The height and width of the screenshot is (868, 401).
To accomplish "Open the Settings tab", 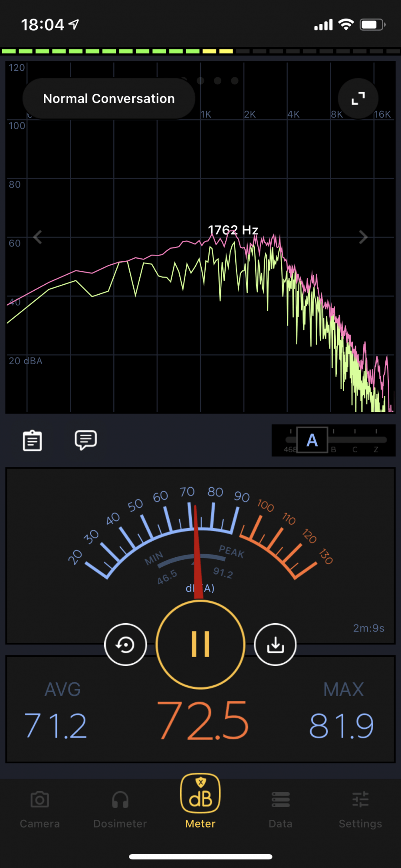I will (360, 809).
